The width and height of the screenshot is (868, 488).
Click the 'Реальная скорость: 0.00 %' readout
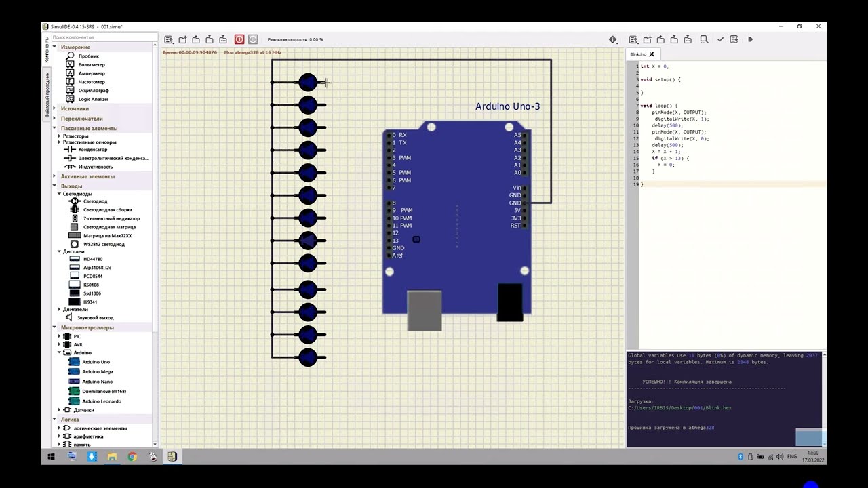click(295, 40)
